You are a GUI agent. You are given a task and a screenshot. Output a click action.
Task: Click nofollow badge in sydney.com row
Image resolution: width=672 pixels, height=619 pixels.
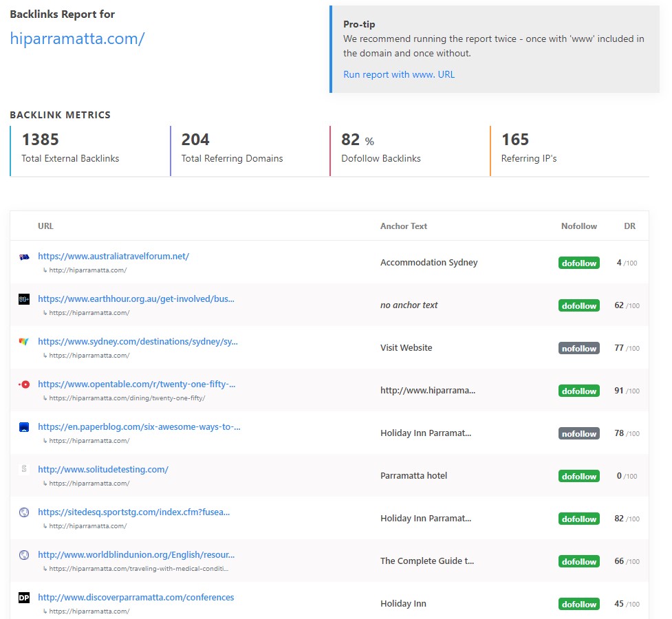[579, 348]
